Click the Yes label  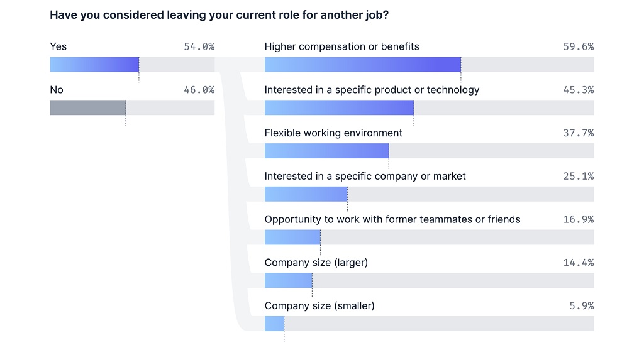click(58, 46)
